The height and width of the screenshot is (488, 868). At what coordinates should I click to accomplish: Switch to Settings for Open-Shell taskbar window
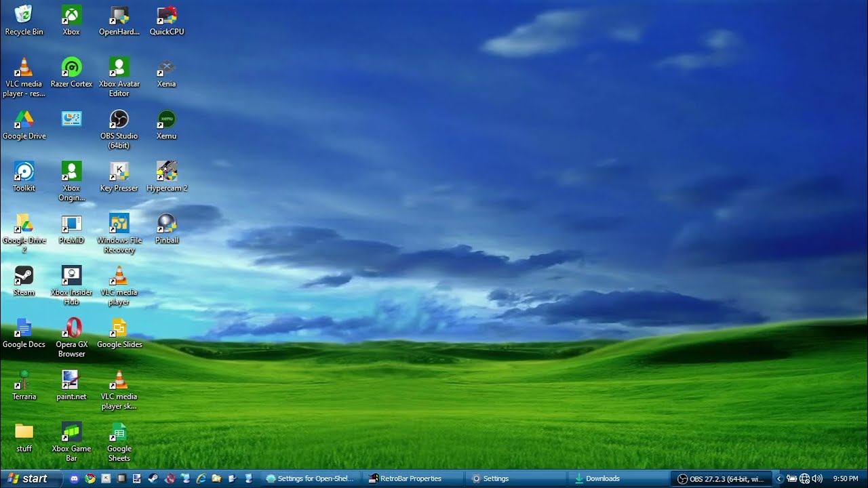click(310, 479)
